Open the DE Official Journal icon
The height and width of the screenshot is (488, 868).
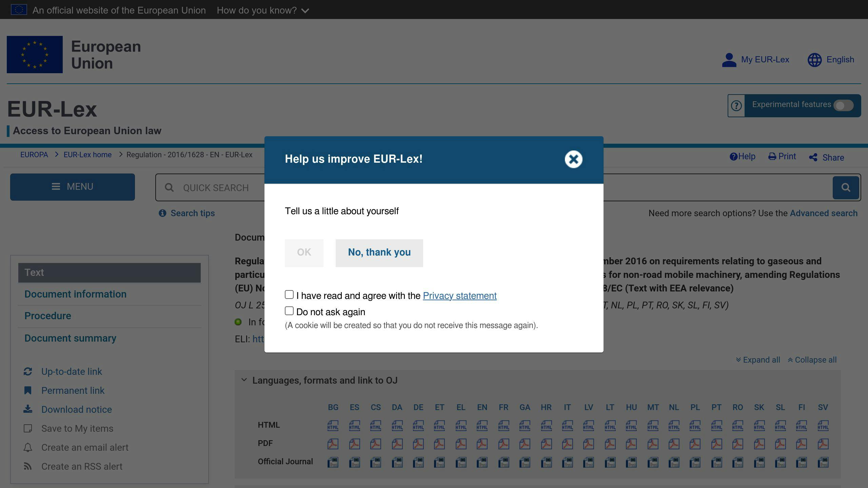[418, 462]
